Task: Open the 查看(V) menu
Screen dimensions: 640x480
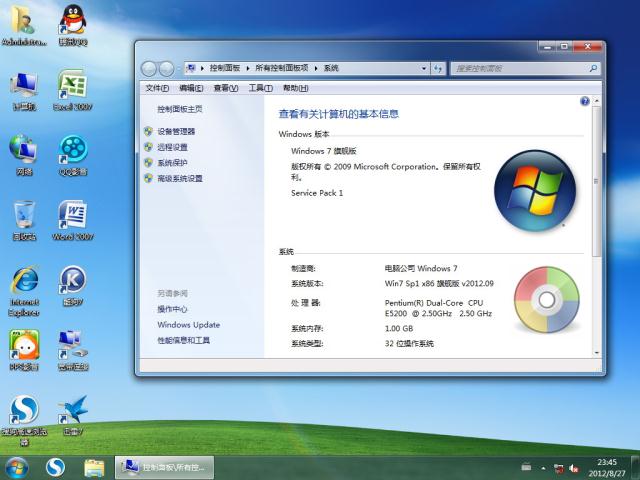Action: (x=226, y=88)
